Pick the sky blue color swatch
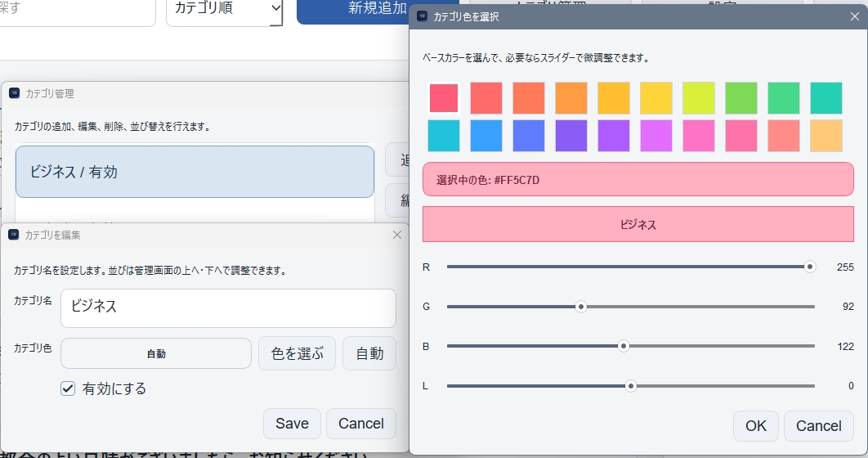Viewport: 868px width, 458px height. tap(486, 136)
